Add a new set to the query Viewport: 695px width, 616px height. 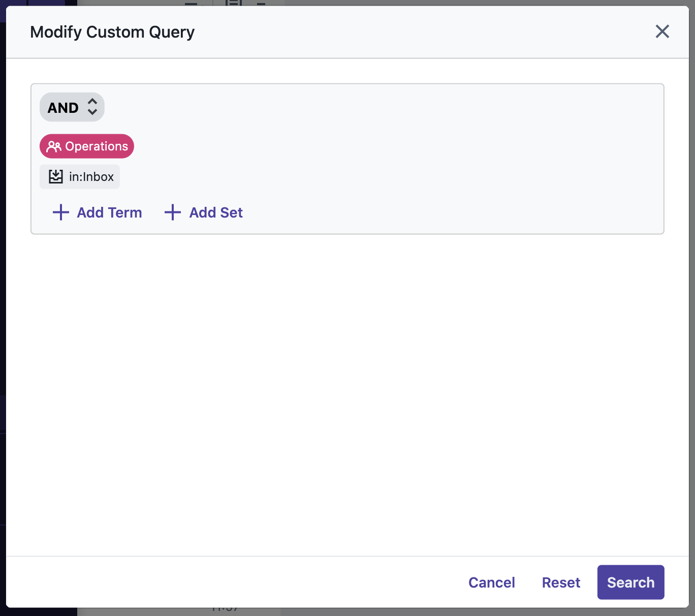[x=204, y=212]
